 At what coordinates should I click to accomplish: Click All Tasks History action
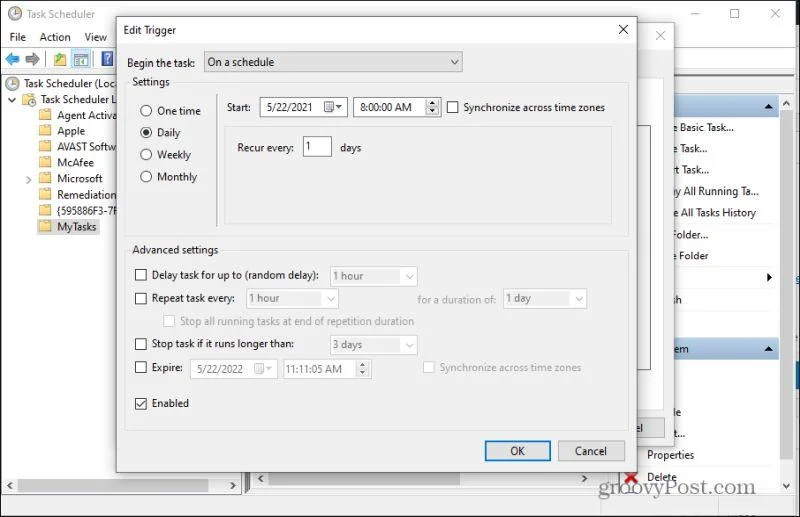[x=714, y=213]
